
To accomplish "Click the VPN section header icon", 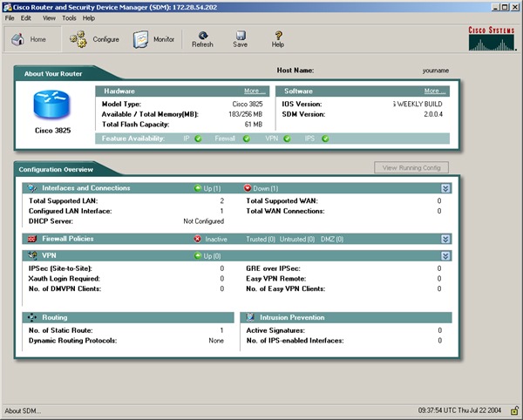I will [32, 255].
